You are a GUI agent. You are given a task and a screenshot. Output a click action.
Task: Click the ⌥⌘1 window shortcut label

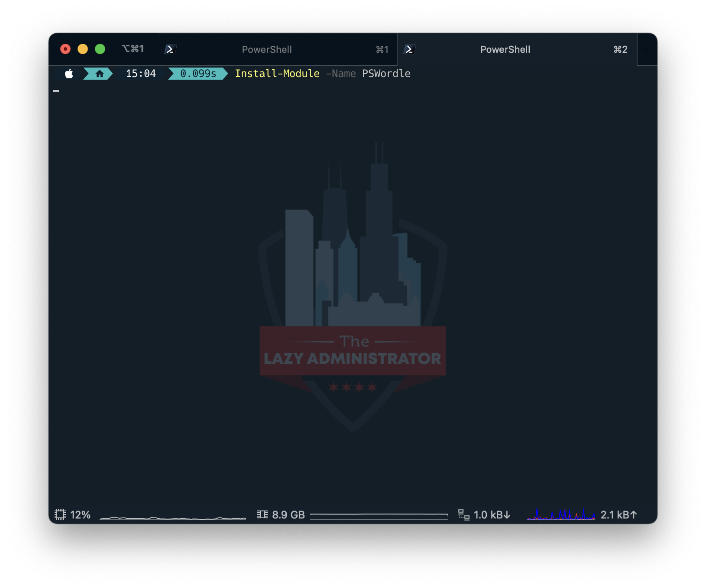point(133,49)
